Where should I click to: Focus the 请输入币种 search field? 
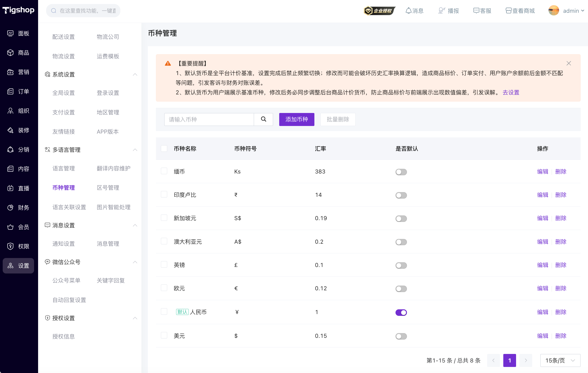pos(209,119)
